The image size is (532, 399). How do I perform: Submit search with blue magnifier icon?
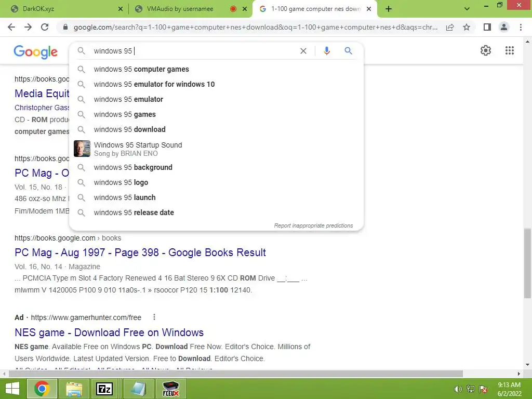click(348, 51)
